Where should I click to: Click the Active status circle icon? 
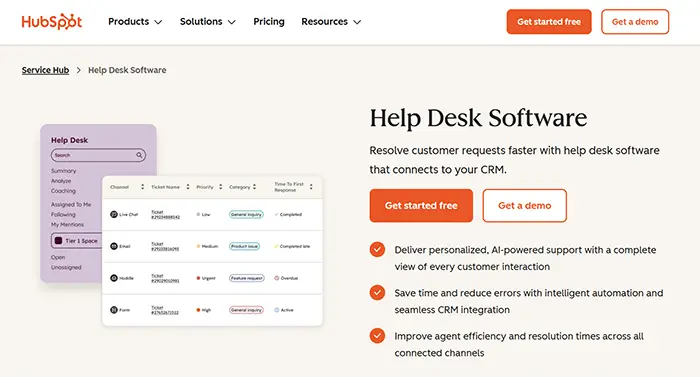[276, 310]
